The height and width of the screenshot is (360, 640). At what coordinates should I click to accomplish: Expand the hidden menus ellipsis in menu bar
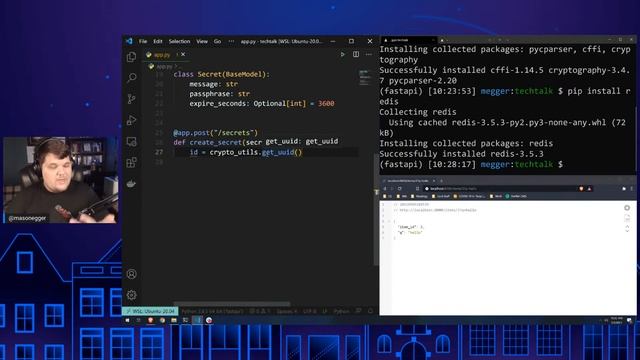(231, 41)
